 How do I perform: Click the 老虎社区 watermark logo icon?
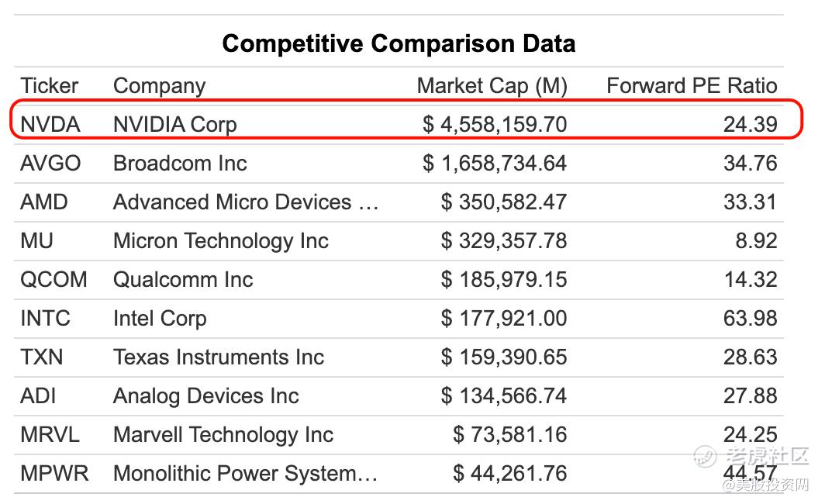(706, 457)
